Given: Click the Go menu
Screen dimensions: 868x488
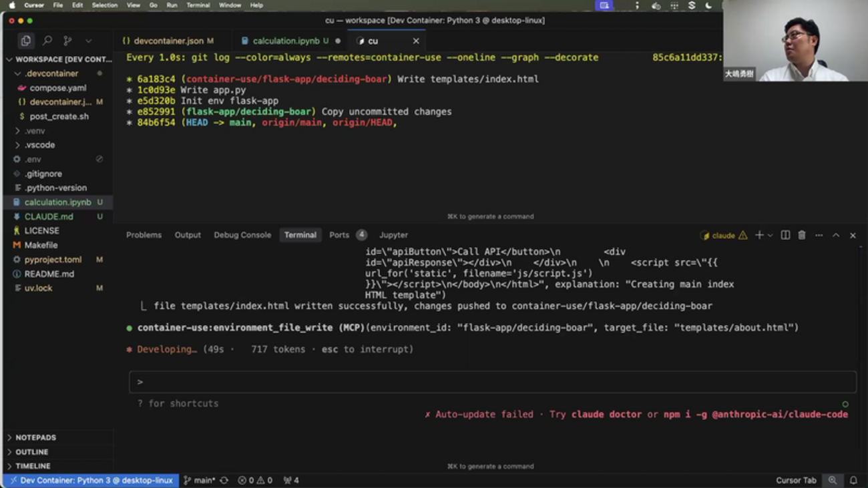Looking at the screenshot, I should (153, 5).
